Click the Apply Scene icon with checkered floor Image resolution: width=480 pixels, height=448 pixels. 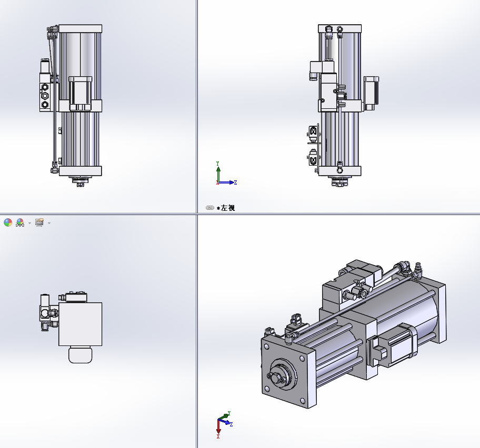[20, 222]
